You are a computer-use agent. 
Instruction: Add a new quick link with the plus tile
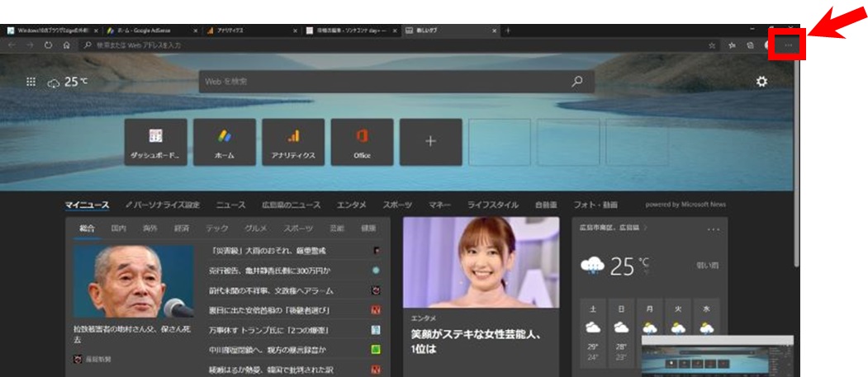(x=430, y=141)
